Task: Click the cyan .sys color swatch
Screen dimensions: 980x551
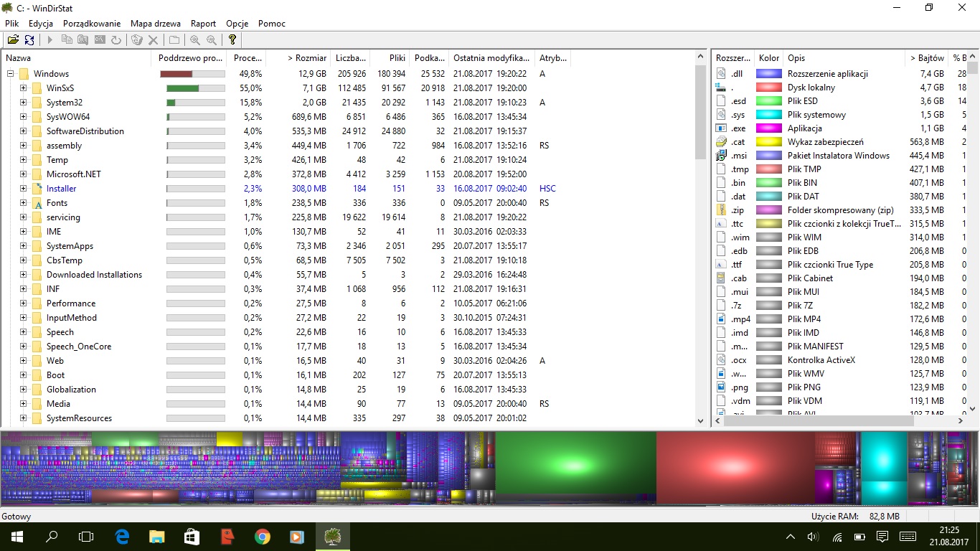Action: point(769,114)
